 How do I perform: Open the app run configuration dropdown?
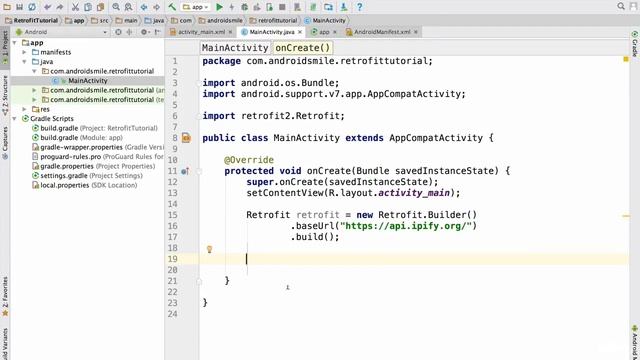tap(196, 7)
